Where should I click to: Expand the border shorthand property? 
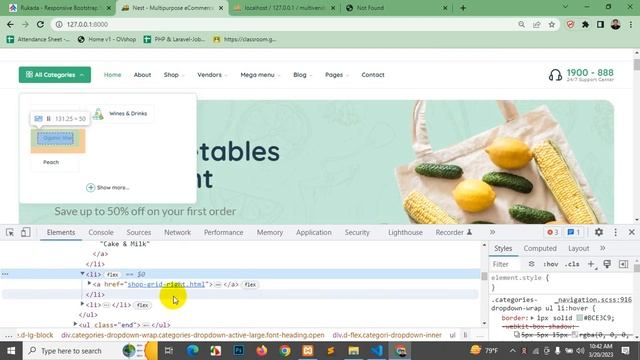click(x=533, y=318)
